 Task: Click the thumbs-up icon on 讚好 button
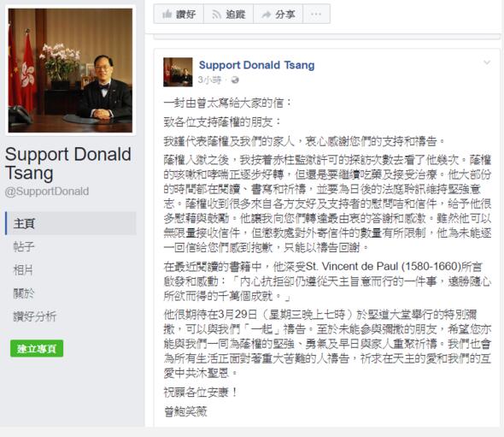coord(167,14)
